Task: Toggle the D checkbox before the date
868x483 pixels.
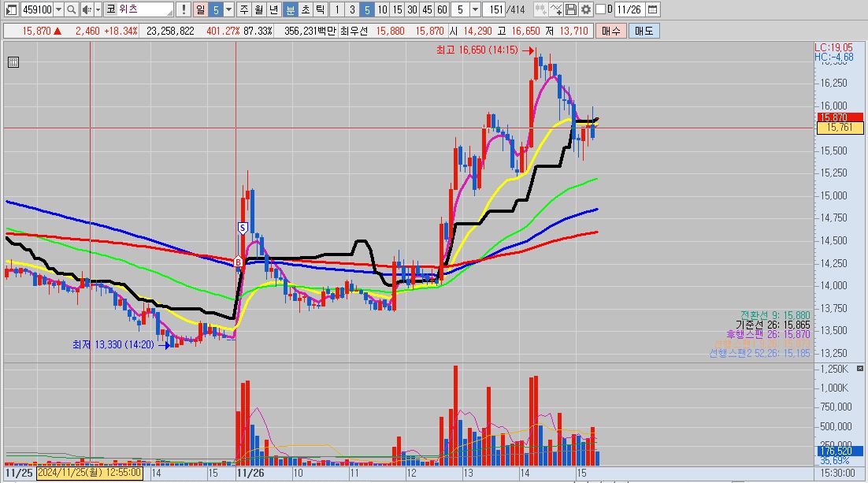Action: click(x=601, y=9)
